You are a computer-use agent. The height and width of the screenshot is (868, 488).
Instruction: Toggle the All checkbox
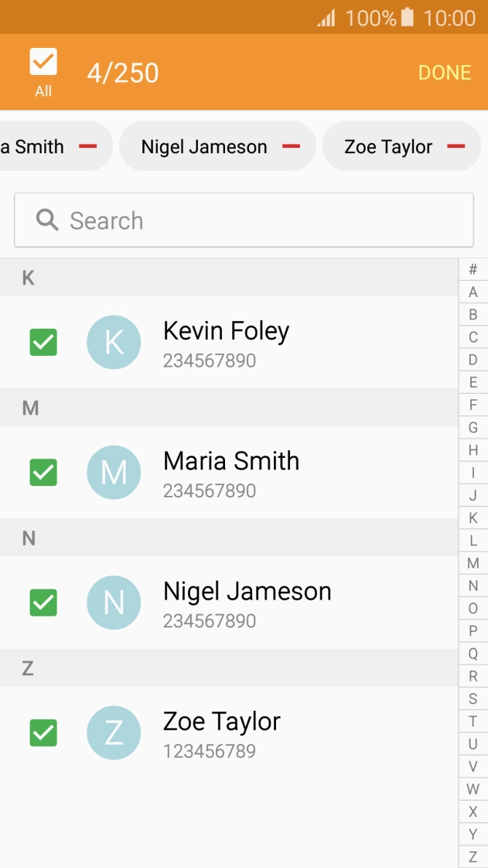click(43, 63)
